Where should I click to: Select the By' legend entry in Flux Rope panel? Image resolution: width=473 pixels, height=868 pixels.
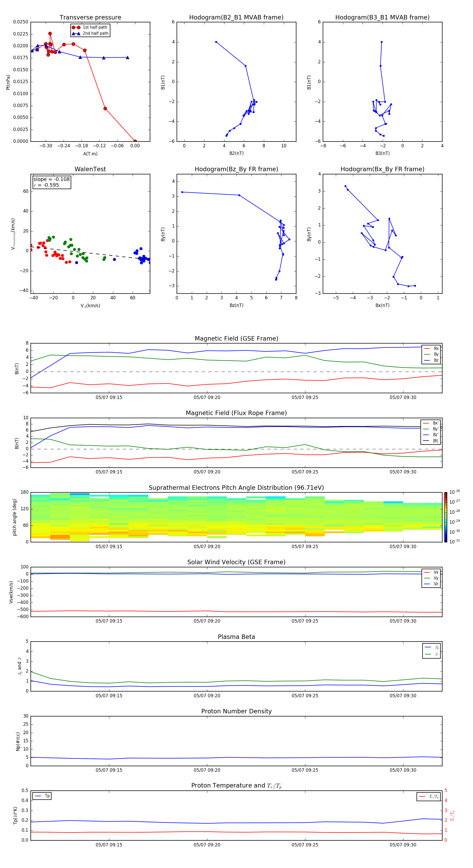[x=431, y=429]
